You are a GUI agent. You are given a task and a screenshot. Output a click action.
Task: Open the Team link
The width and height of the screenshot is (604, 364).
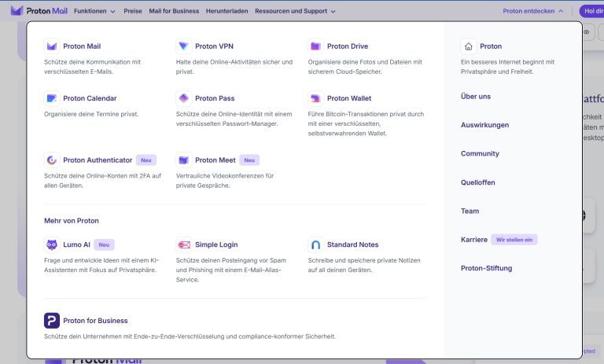pyautogui.click(x=470, y=211)
